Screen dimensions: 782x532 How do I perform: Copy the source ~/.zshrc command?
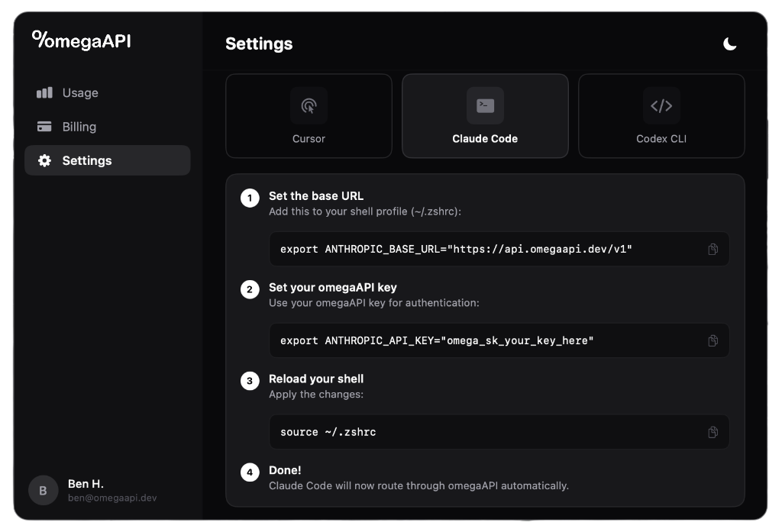pyautogui.click(x=713, y=432)
